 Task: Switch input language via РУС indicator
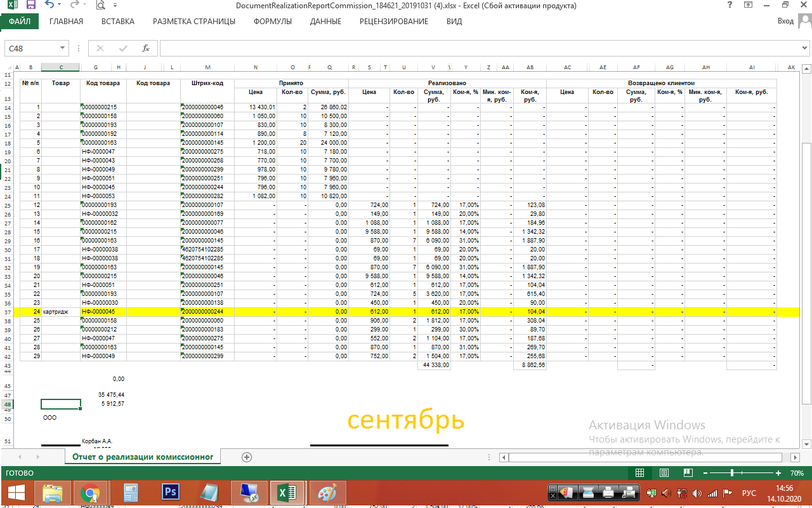pos(749,493)
